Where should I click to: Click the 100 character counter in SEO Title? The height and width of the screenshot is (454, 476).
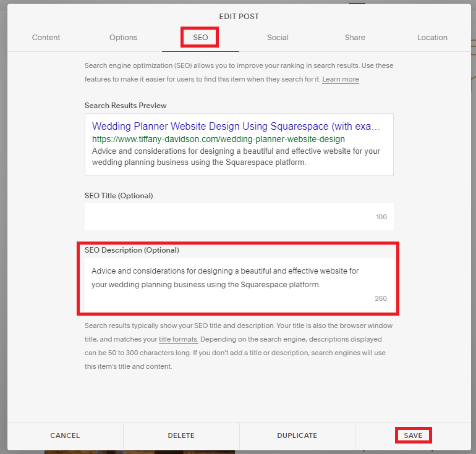[x=381, y=217]
